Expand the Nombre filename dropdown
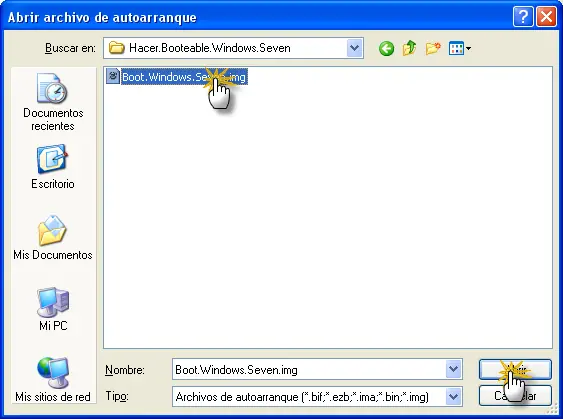The height and width of the screenshot is (419, 563). point(453,369)
